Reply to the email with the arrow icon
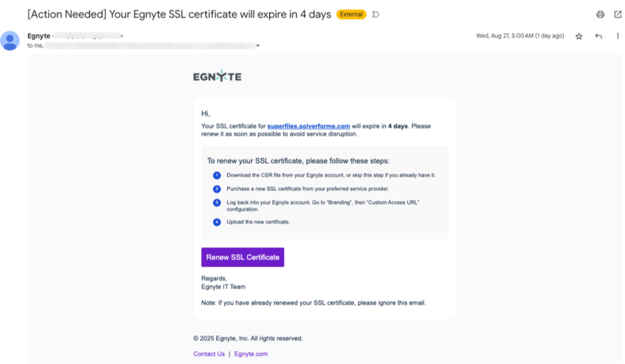Screen dimensions: 625x364 click(x=598, y=36)
